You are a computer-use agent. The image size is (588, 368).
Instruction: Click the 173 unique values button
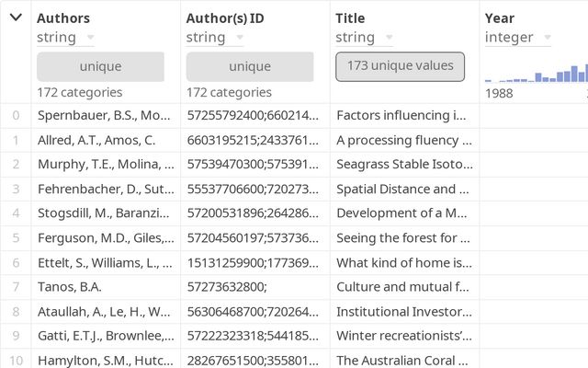coord(401,66)
